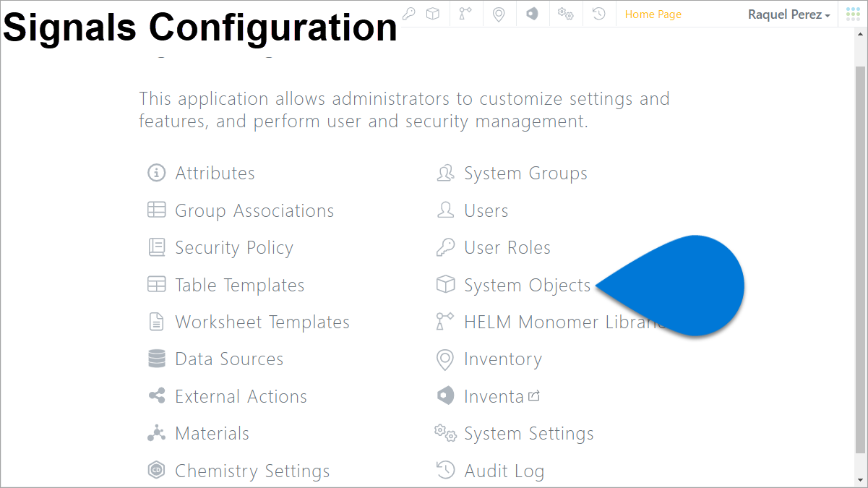Open External Actions page
The height and width of the screenshot is (488, 868).
[241, 396]
